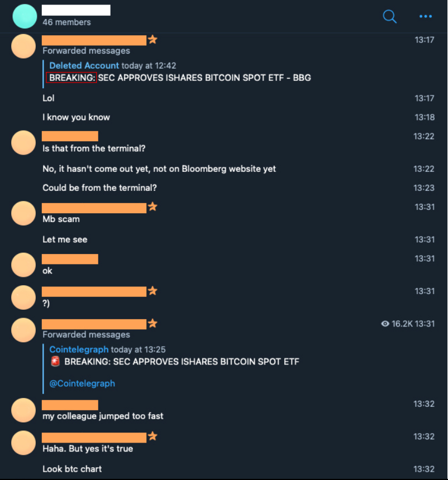Viewport: 448px width, 480px height.
Task: Click the group avatar in the header
Action: [x=23, y=16]
